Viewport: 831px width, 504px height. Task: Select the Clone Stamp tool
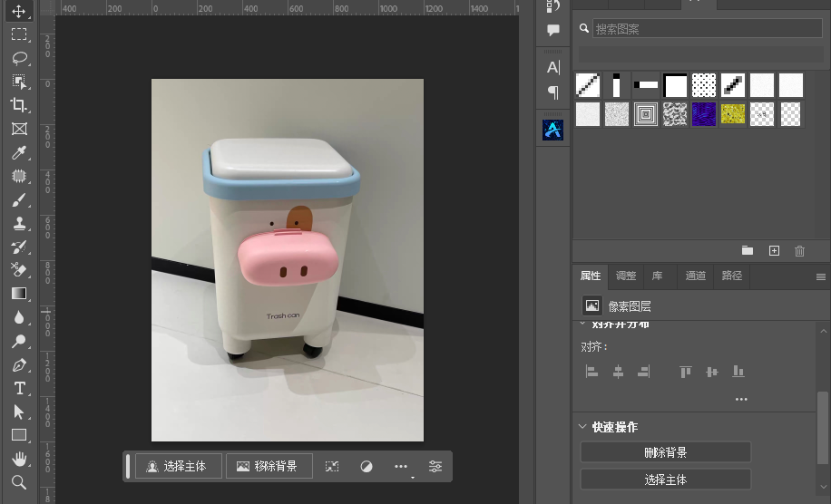tap(19, 223)
